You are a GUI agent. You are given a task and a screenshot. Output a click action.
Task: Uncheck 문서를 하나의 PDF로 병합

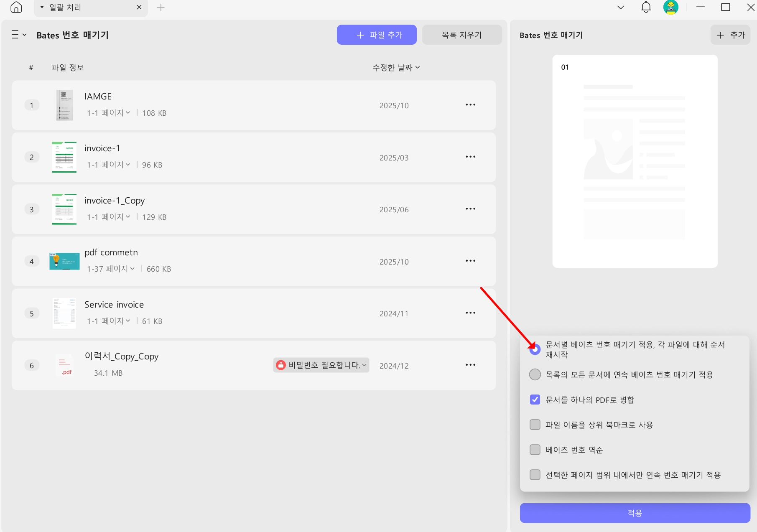(535, 400)
